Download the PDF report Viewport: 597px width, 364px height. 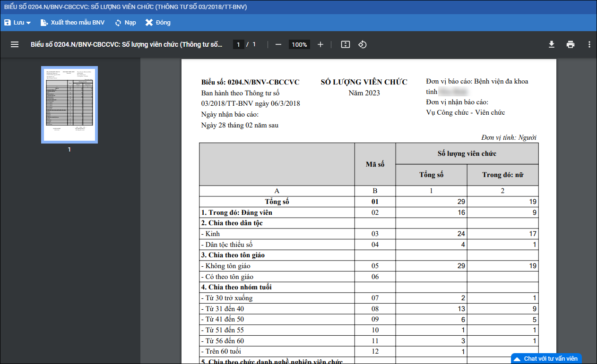[551, 44]
